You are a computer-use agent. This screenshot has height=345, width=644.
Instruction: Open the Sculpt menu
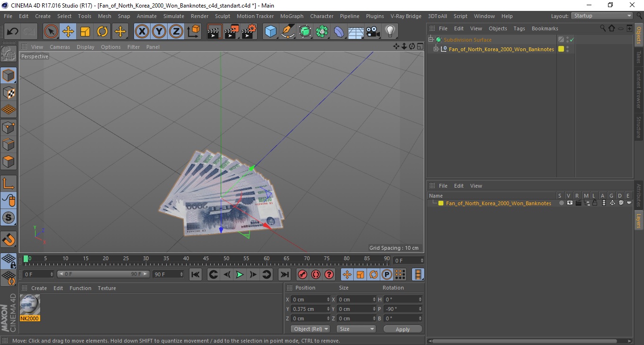pos(223,16)
